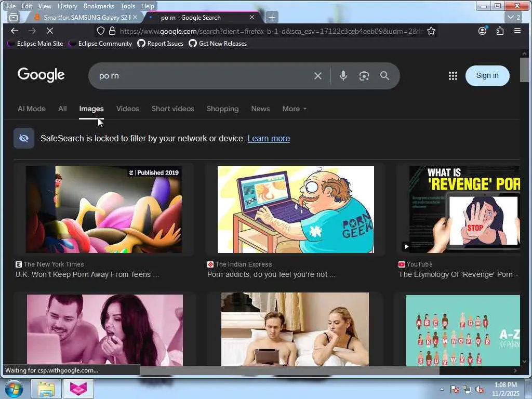The width and height of the screenshot is (532, 399).
Task: Open Eclipse Community bookmark
Action: (100, 44)
